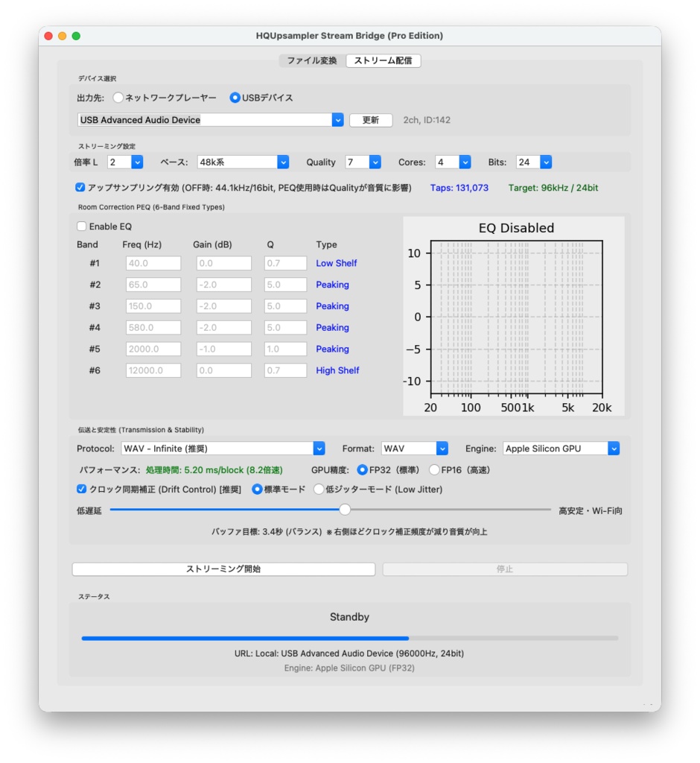
Task: Click the Low Shelf type for Band #1
Action: [337, 263]
